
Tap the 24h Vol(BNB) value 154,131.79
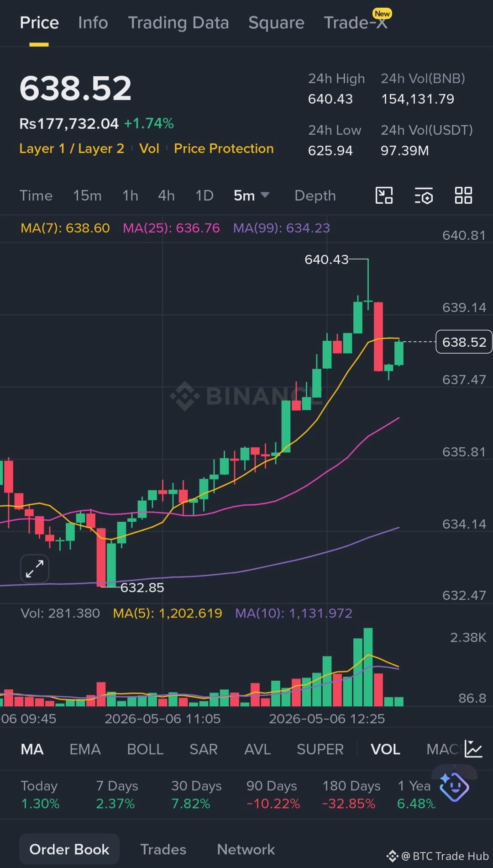click(x=418, y=99)
